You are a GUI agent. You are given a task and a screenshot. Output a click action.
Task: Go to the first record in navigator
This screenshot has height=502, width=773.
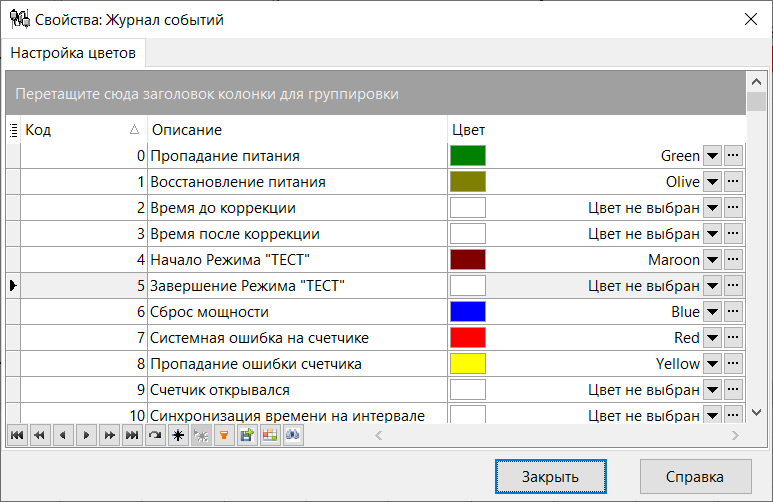click(17, 435)
